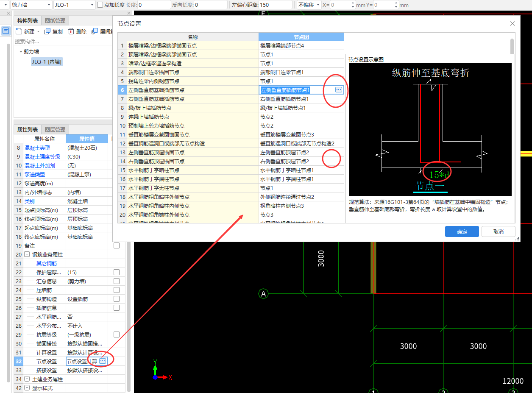Click cell 右侧垂直筋顶层节点2
The width and height of the screenshot is (532, 393).
(301, 161)
